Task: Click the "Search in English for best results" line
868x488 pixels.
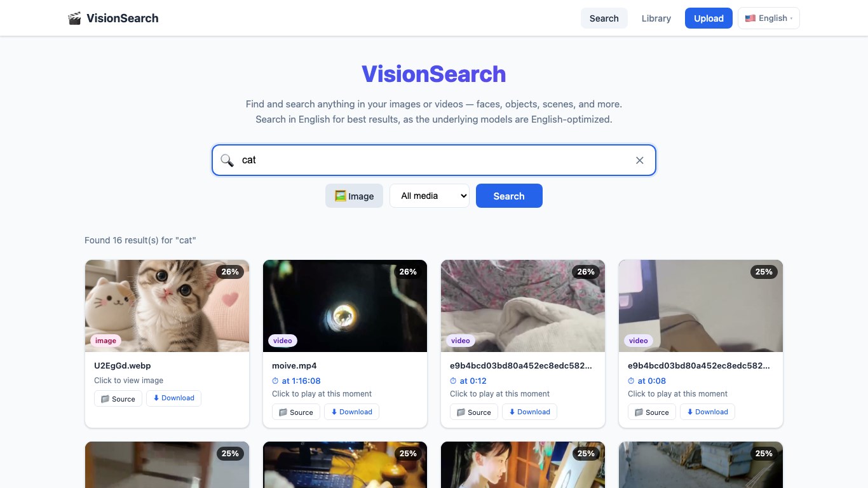Action: click(434, 119)
